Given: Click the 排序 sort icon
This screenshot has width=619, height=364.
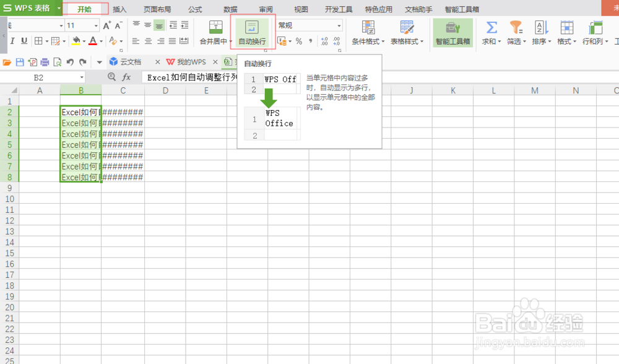Looking at the screenshot, I should (x=541, y=27).
